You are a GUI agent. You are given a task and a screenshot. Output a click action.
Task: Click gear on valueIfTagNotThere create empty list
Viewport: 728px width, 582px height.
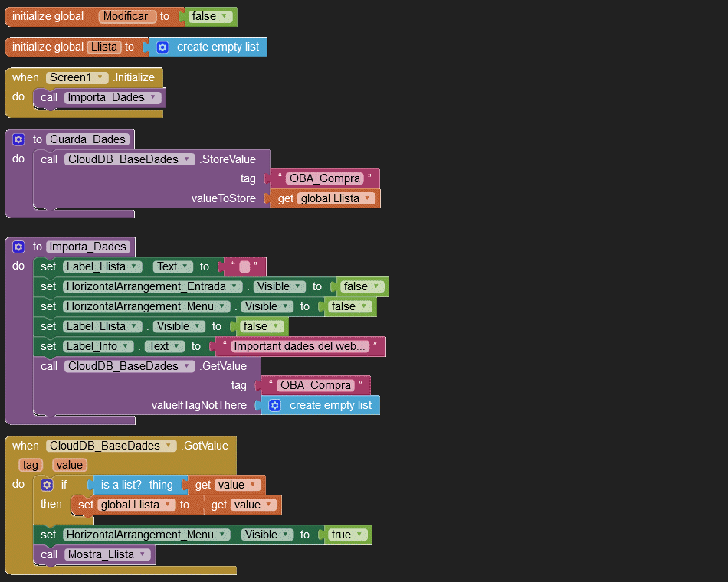(x=275, y=405)
